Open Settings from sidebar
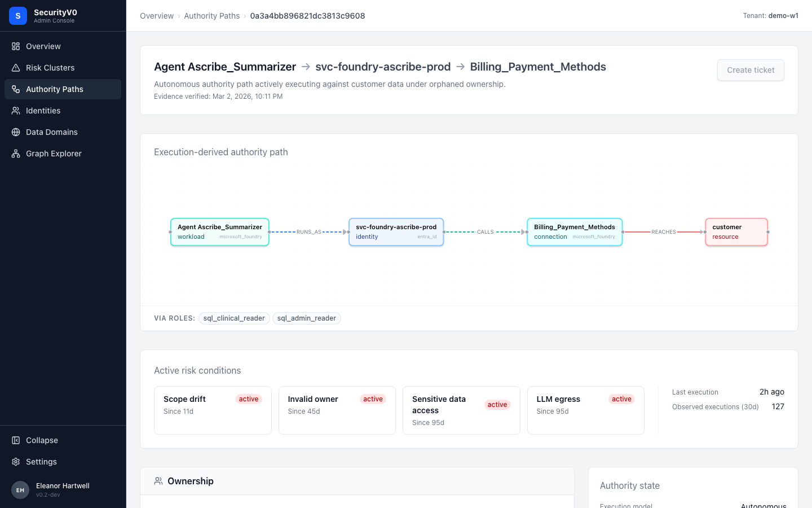Screen dimensions: 812x508 (63, 462)
